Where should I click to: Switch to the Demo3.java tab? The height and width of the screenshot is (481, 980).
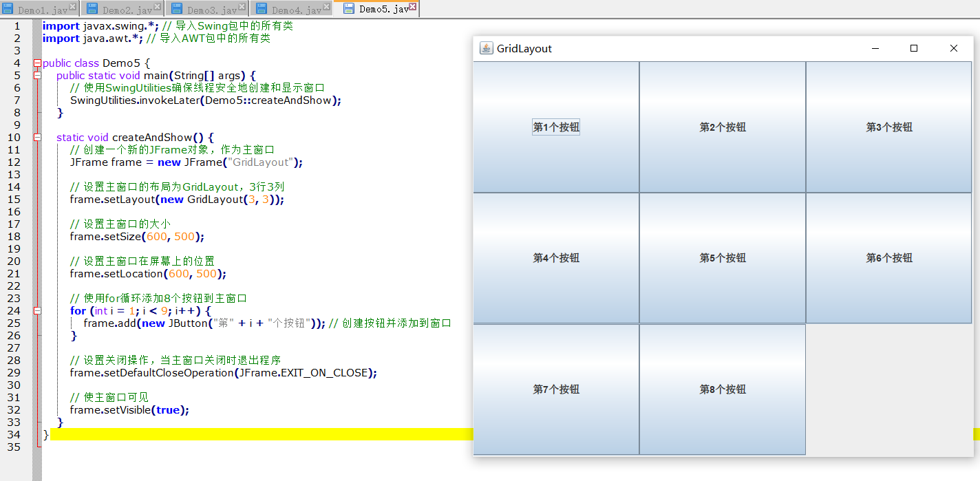coord(211,10)
